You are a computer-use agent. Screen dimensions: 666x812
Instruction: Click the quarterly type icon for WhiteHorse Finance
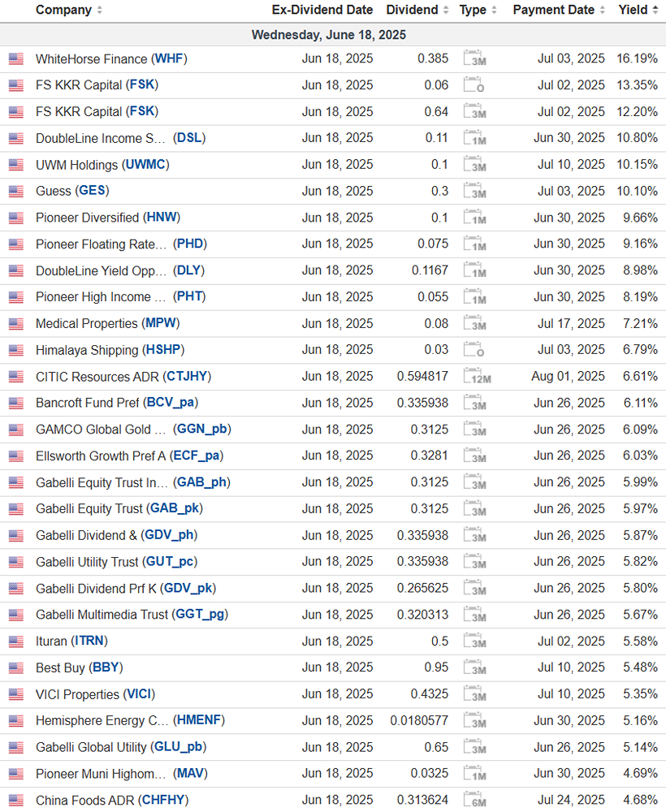pyautogui.click(x=474, y=59)
